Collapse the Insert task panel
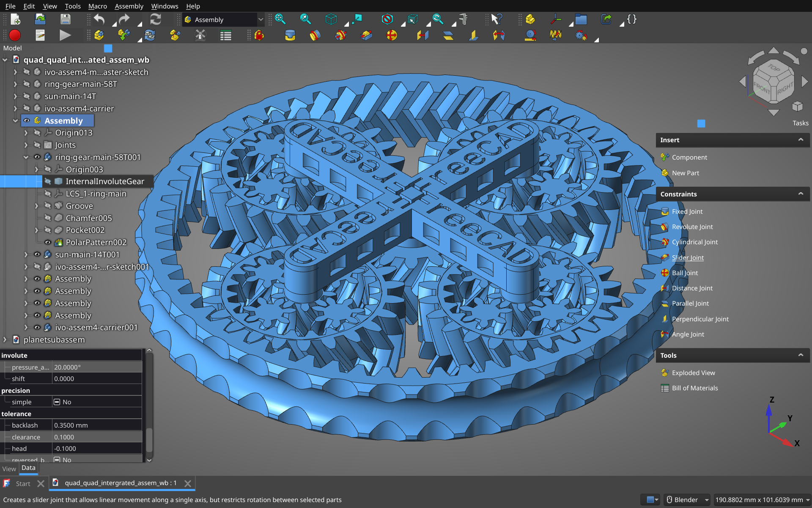 pyautogui.click(x=801, y=140)
